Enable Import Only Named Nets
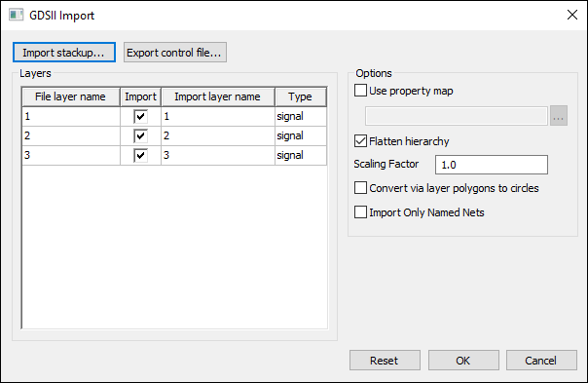The image size is (588, 383). [x=361, y=212]
